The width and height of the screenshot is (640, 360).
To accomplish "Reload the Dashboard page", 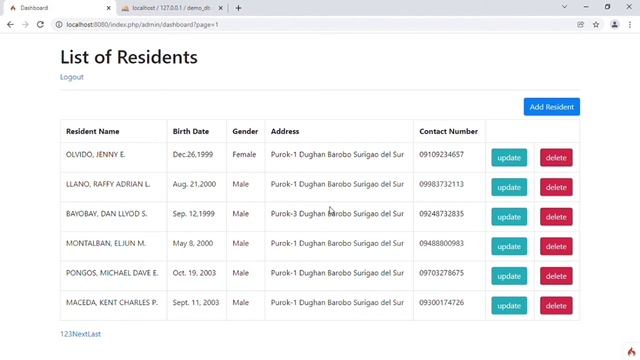I will pos(40,24).
